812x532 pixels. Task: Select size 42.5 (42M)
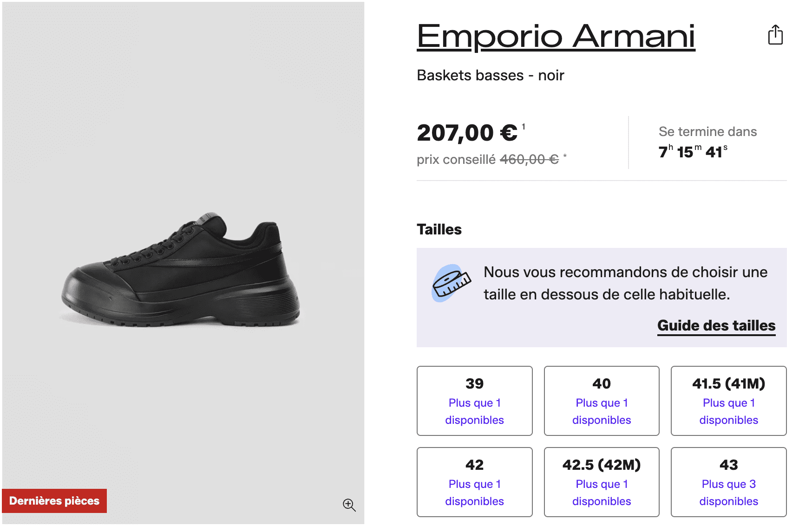[x=602, y=482]
